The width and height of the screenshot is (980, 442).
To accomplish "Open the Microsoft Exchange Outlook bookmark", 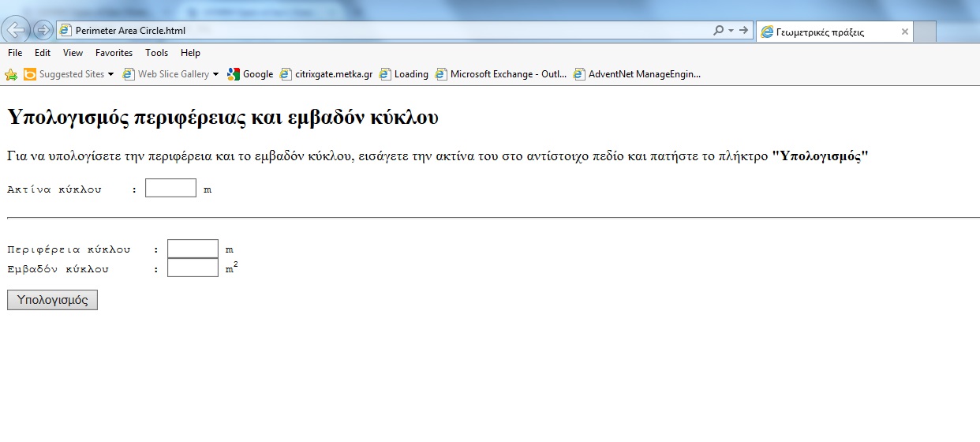I will pos(500,74).
